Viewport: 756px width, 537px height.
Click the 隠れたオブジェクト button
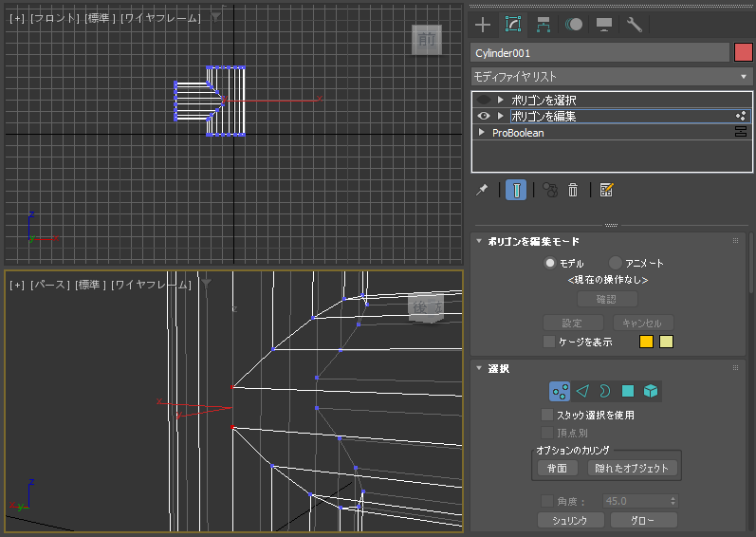(x=632, y=468)
